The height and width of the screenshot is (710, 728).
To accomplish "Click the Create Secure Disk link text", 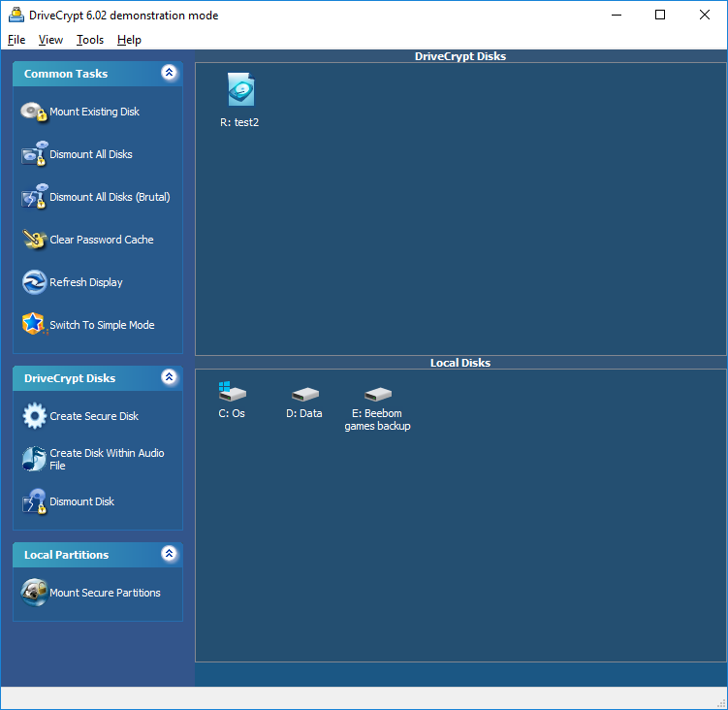I will click(x=94, y=416).
